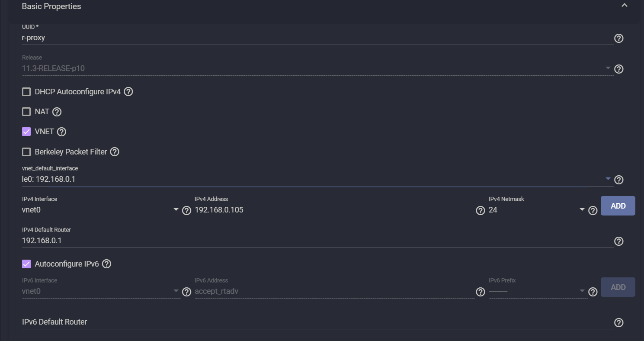Click the help icon next to UUID field
The height and width of the screenshot is (341, 644).
618,39
